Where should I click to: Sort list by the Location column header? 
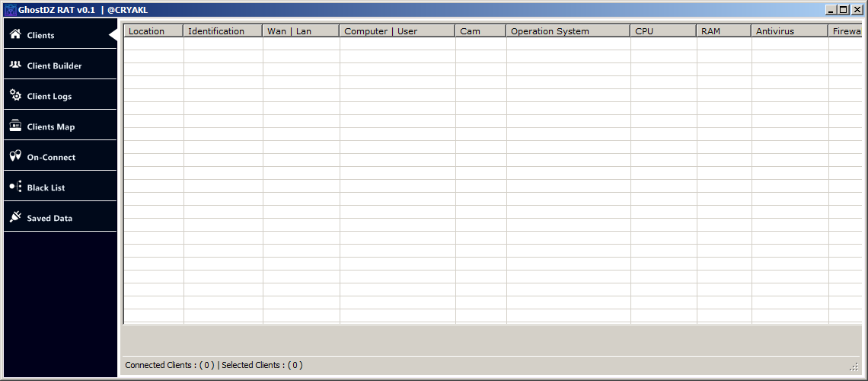pos(153,31)
